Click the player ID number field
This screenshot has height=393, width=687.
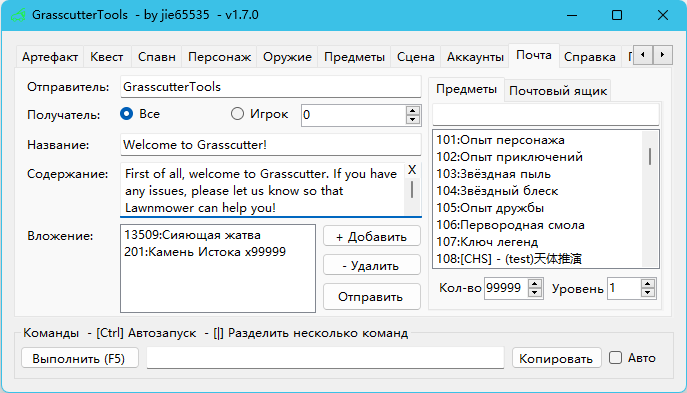(353, 115)
